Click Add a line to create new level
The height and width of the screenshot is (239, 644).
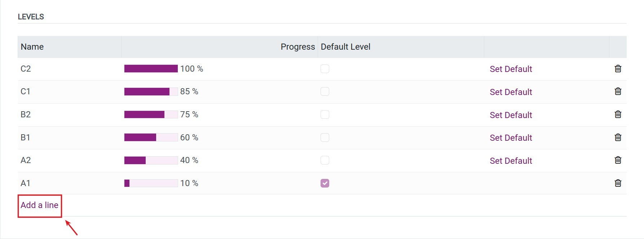pos(39,205)
